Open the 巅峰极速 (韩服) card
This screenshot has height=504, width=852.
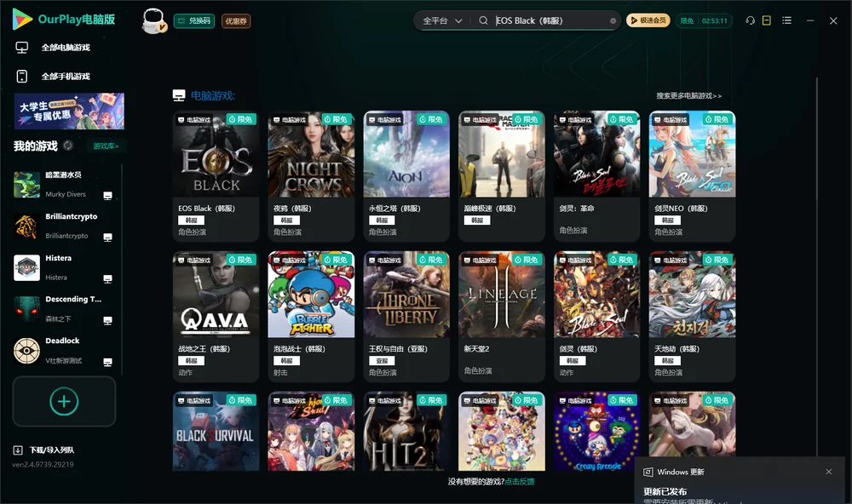point(502,176)
